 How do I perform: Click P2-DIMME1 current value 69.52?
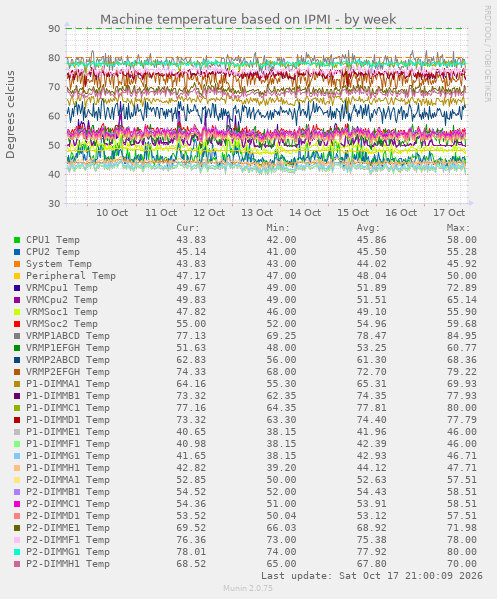click(191, 528)
